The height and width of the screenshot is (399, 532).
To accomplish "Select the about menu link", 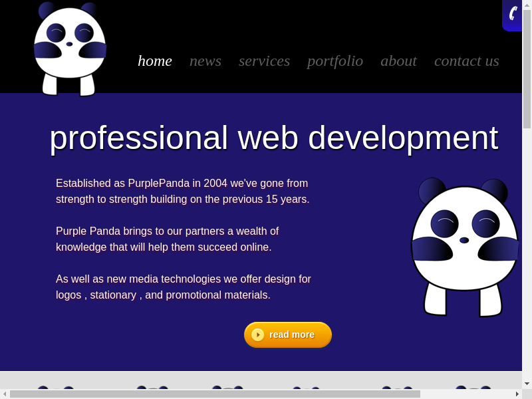I will tap(398, 61).
